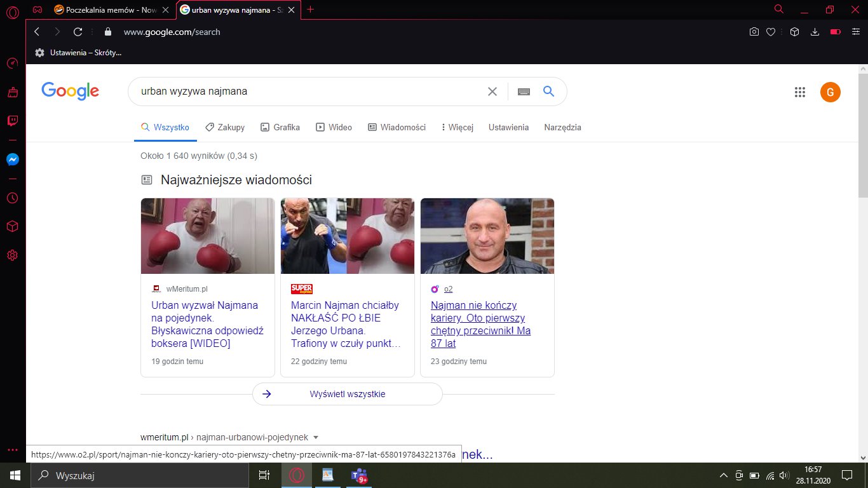
Task: Open Marcin Najman chciałby NAKŁAŚĆ article
Action: coord(346,324)
